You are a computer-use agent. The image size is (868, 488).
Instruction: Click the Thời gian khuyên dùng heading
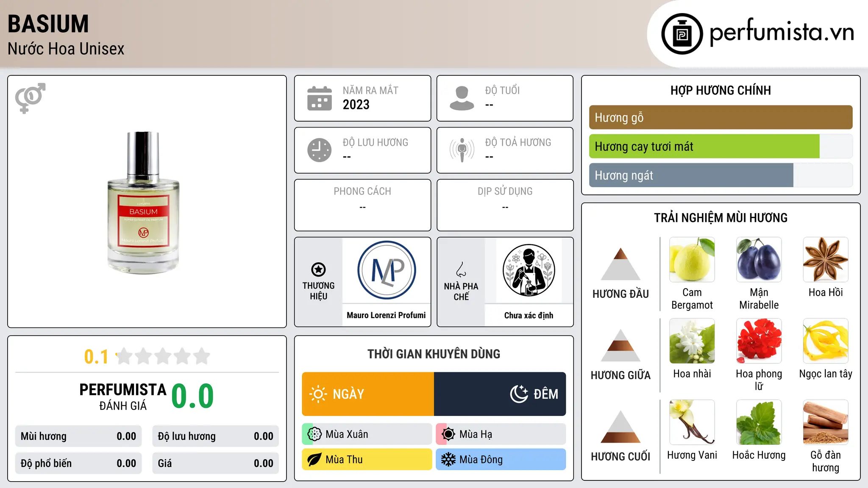click(x=434, y=354)
